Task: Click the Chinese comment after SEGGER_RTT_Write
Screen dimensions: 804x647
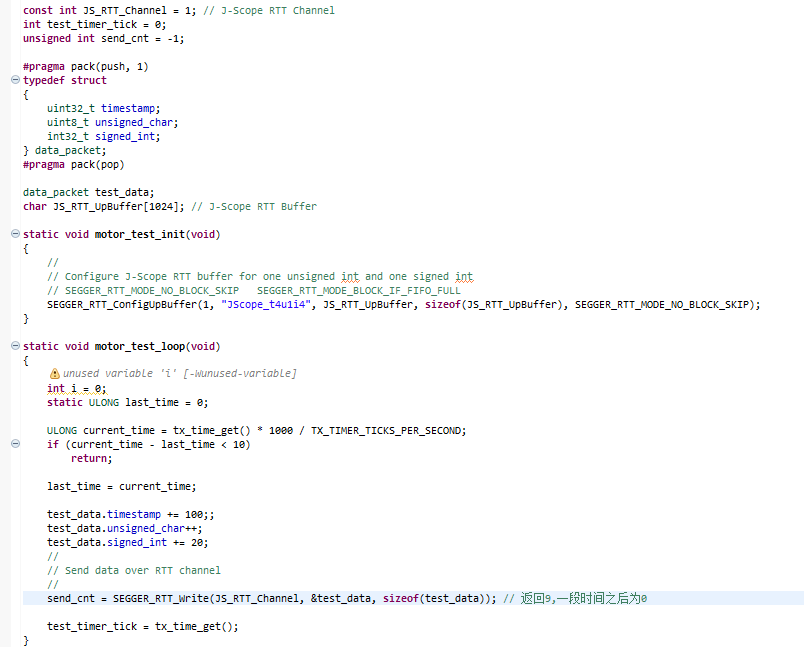Action: (x=583, y=598)
